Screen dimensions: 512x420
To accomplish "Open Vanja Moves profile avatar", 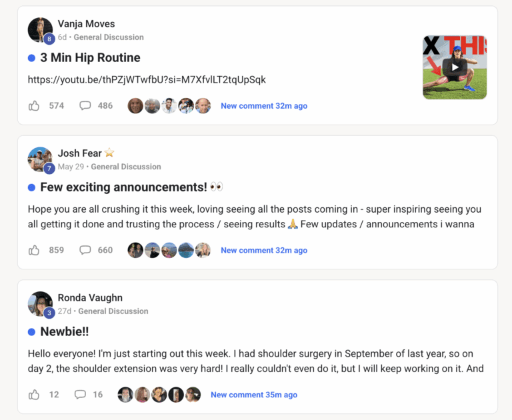I will (40, 30).
